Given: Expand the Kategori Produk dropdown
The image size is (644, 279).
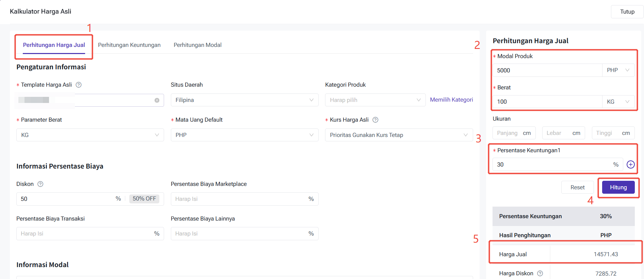Looking at the screenshot, I should tap(375, 100).
